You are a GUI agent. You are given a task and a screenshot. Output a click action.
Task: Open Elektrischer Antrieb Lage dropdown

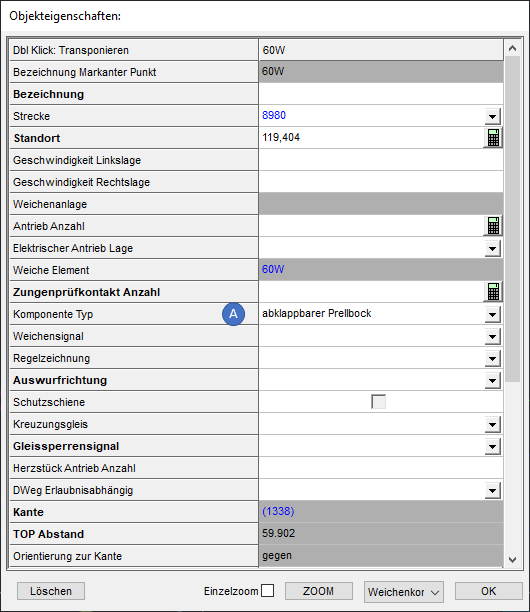(x=493, y=248)
